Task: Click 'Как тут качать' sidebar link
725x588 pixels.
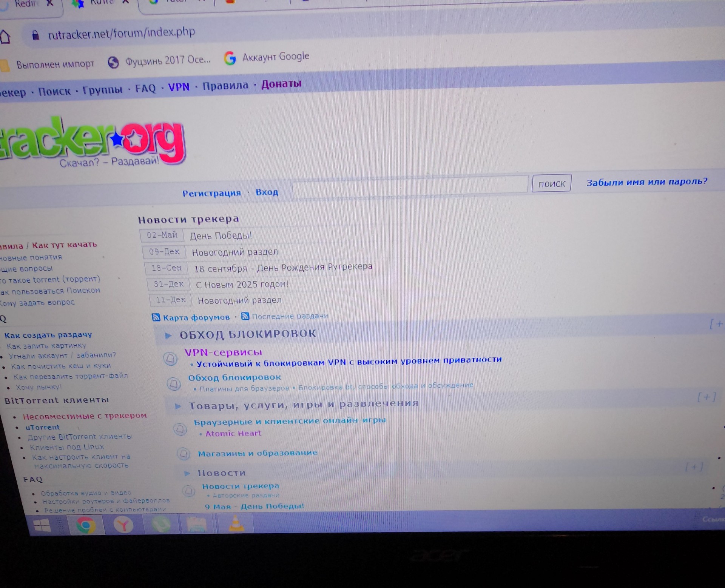Action: pyautogui.click(x=65, y=245)
